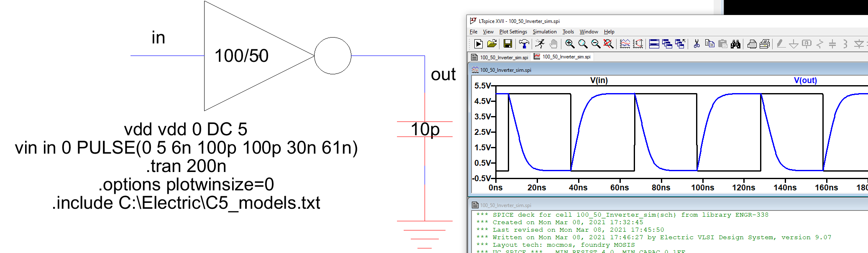Click the Run simulation icon

click(x=479, y=44)
